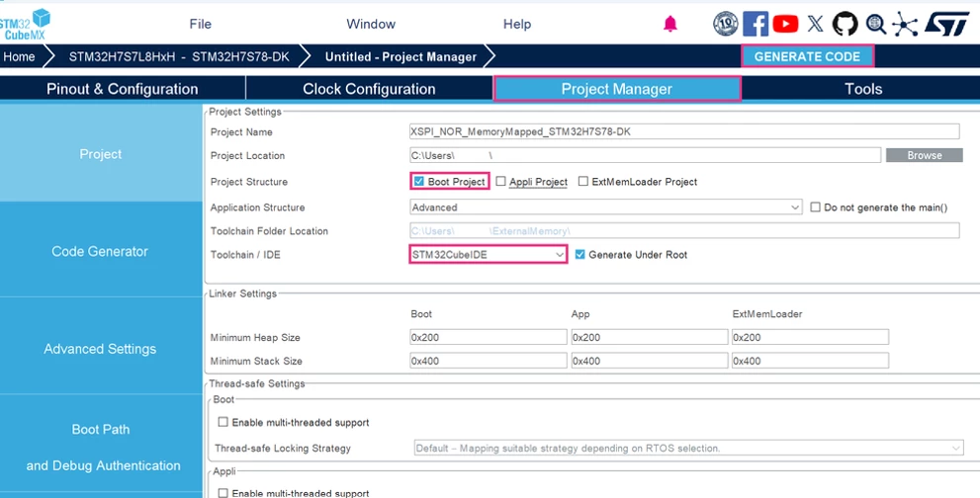Click App Minimum Stack Size field
This screenshot has width=980, height=498.
tap(650, 361)
